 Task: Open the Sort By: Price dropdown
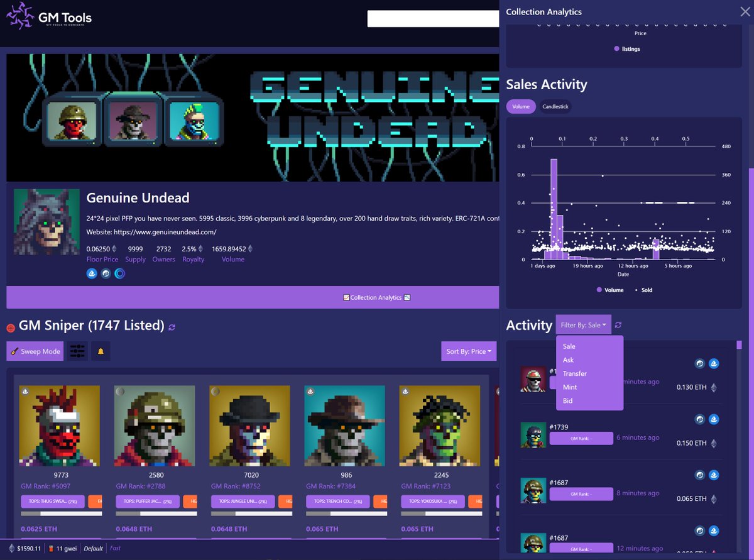[469, 351]
